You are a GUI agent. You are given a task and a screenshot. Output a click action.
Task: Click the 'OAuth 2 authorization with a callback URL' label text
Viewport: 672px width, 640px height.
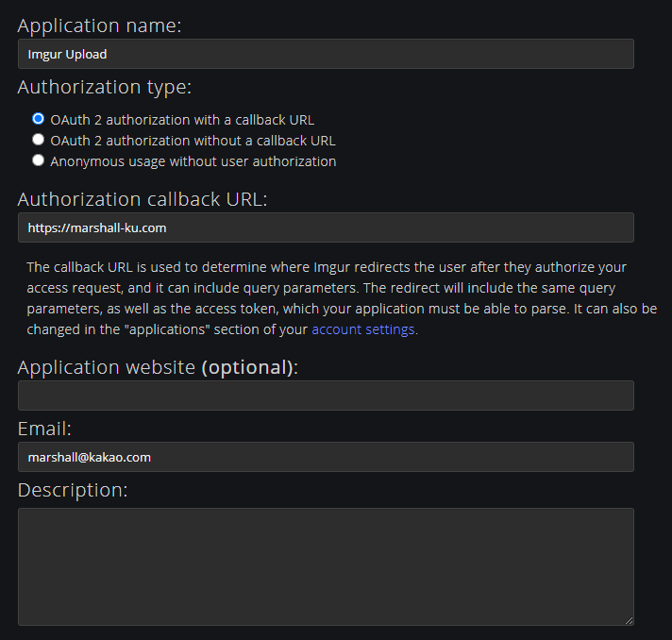182,120
